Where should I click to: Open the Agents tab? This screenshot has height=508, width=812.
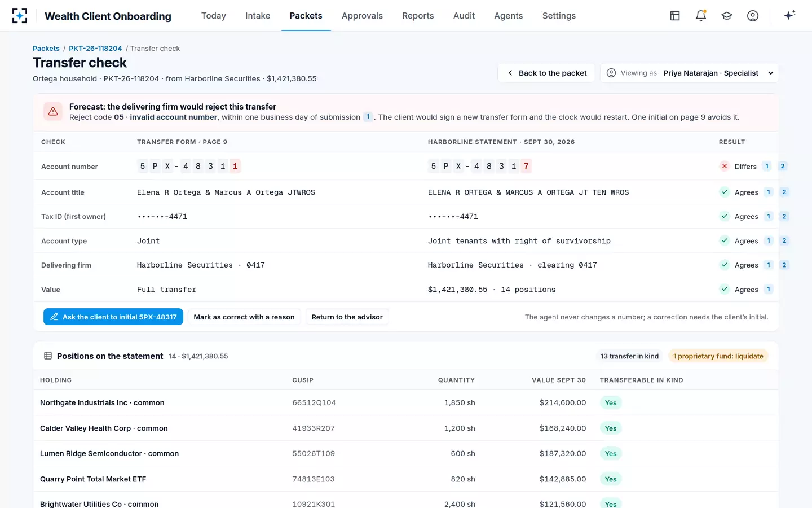(509, 16)
